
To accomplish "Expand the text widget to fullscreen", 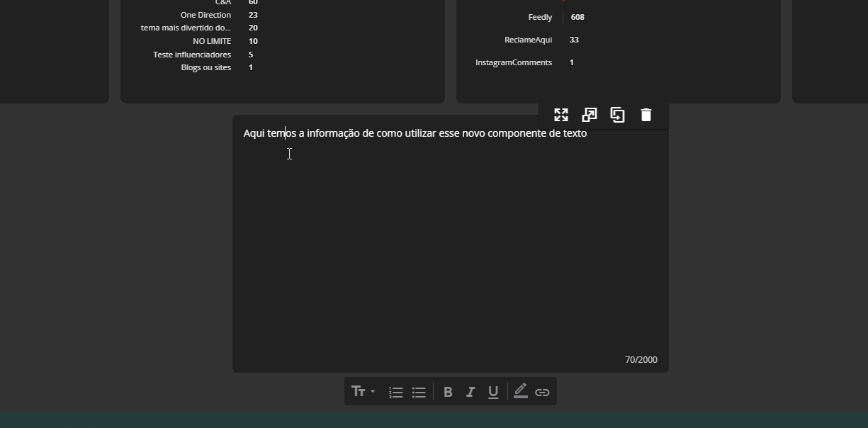I will click(x=561, y=115).
